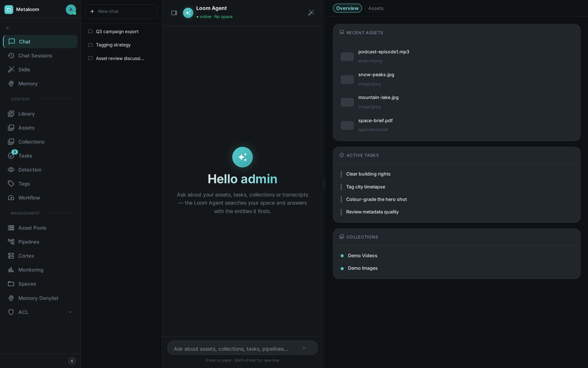The image size is (588, 368).
Task: Open the Tagging strategy chat
Action: pyautogui.click(x=121, y=45)
